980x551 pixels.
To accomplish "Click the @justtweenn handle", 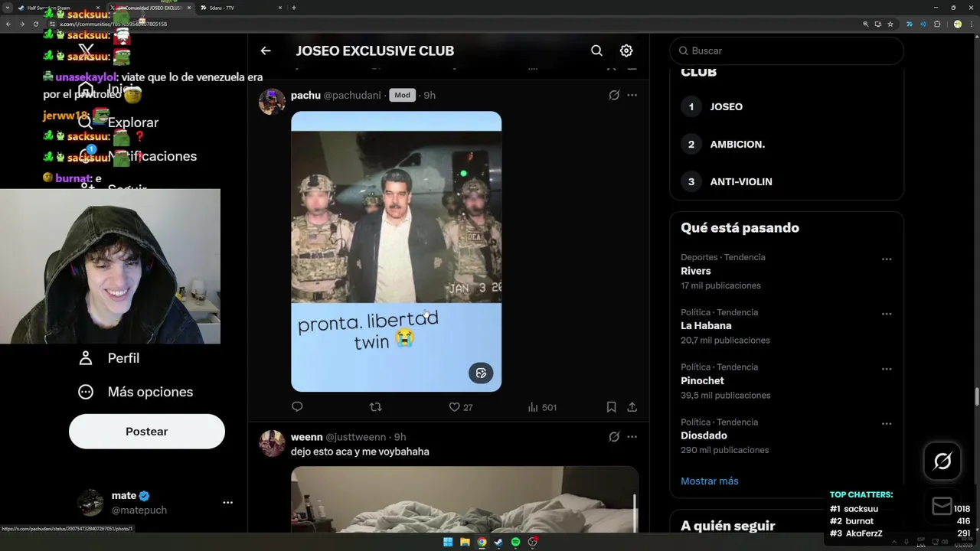I will [356, 437].
